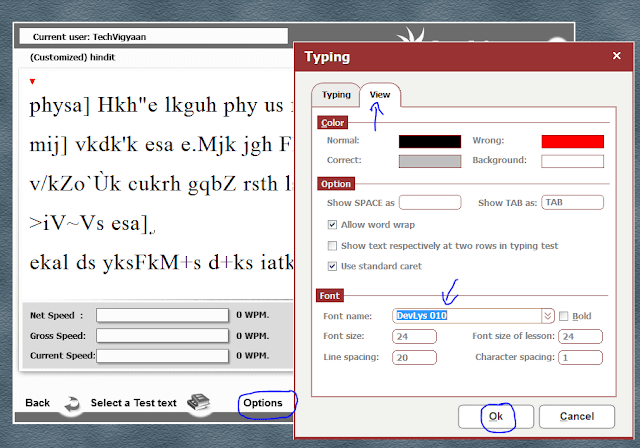Switch to the View tab
Viewport: 640px width, 448px height.
[x=380, y=95]
